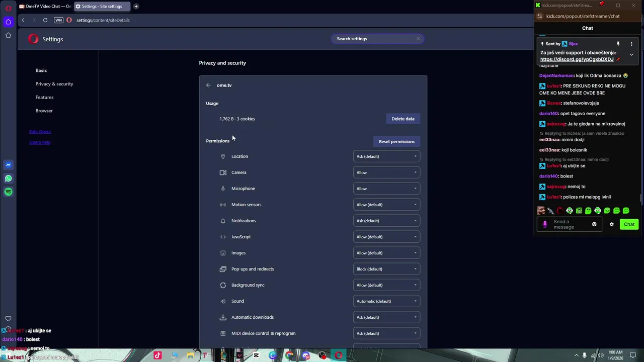Open a new tab with the plus button
The width and height of the screenshot is (644, 362).
coord(136,7)
